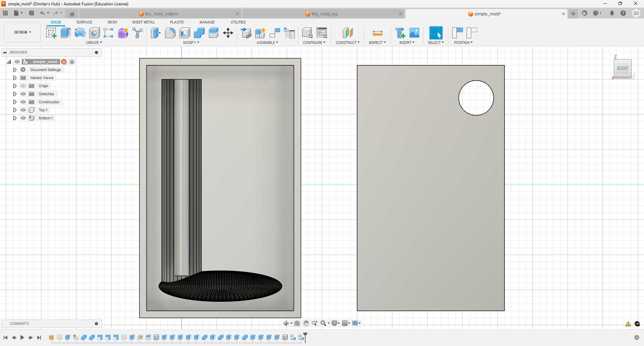644x346 pixels.
Task: Play the design history timeline
Action: pos(22,338)
